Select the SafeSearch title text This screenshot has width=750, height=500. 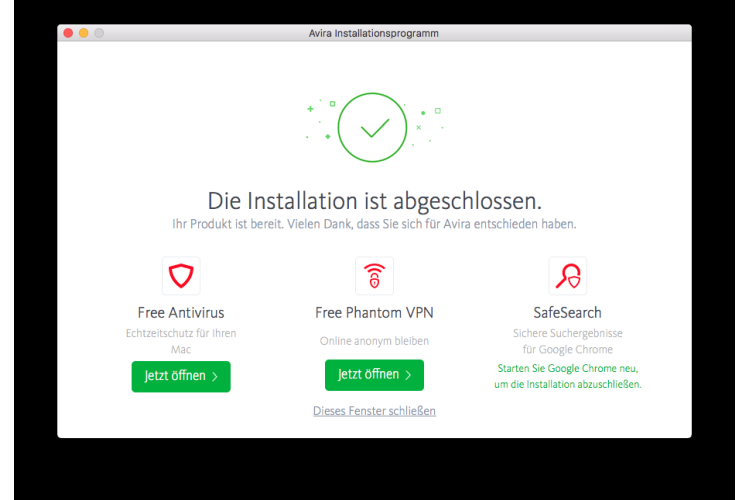pos(568,313)
